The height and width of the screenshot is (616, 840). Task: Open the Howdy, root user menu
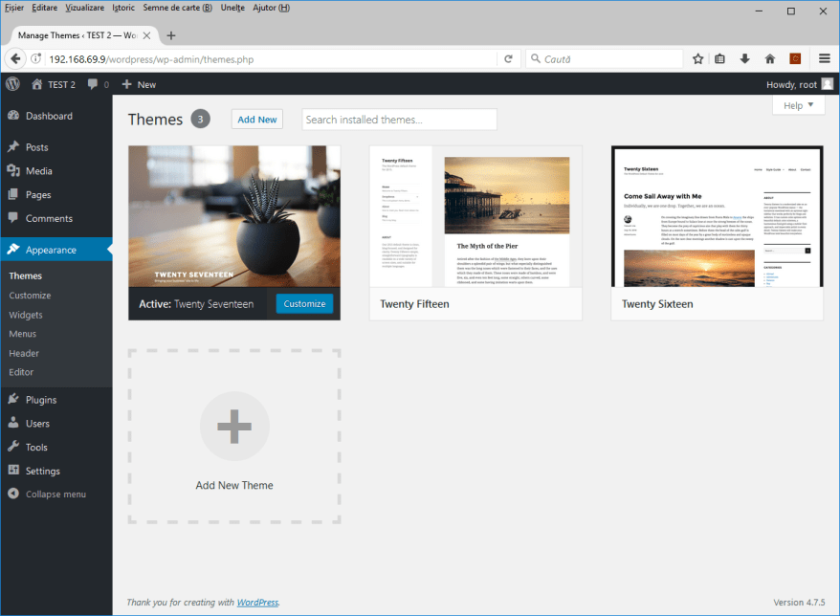pyautogui.click(x=799, y=84)
